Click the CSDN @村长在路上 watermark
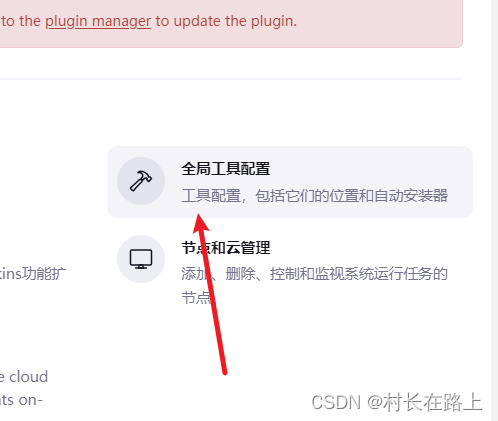 (x=397, y=402)
